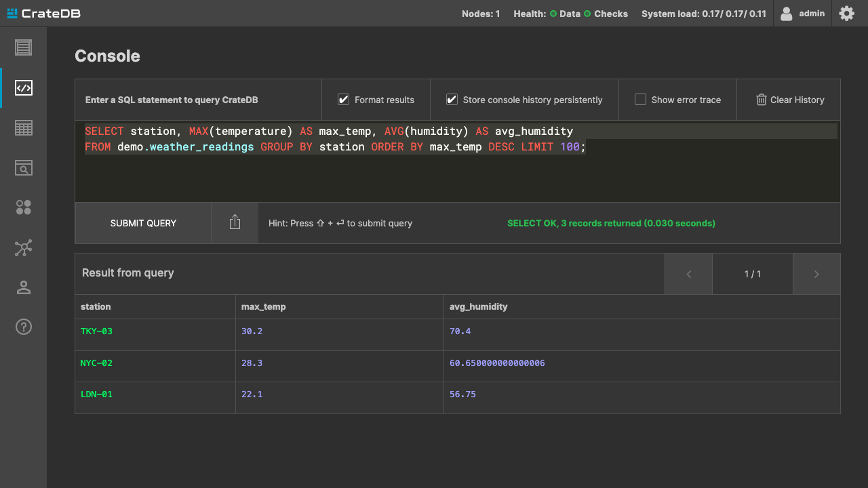Open settings gear in top bar
This screenshot has width=868, height=488.
846,13
